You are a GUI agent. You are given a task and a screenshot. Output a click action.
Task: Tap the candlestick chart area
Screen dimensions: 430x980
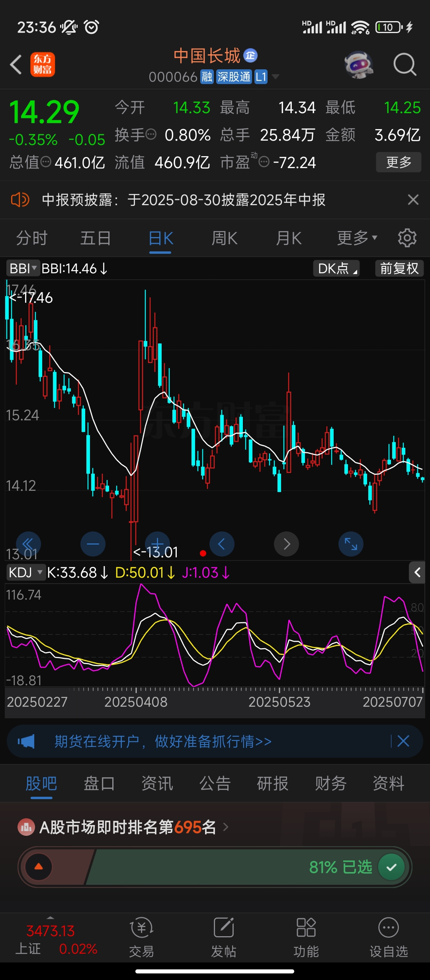pyautogui.click(x=215, y=420)
